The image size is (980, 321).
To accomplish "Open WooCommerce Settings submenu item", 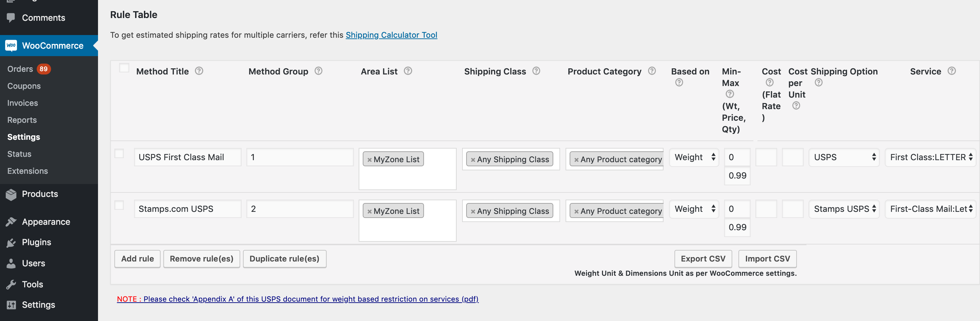I will click(x=23, y=137).
